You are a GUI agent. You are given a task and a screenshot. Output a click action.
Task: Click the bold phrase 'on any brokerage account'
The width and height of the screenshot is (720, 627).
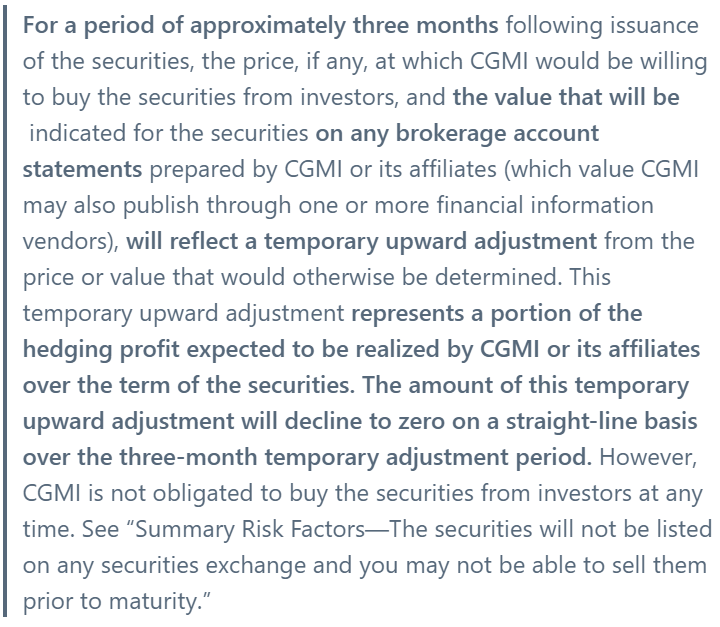pos(457,134)
